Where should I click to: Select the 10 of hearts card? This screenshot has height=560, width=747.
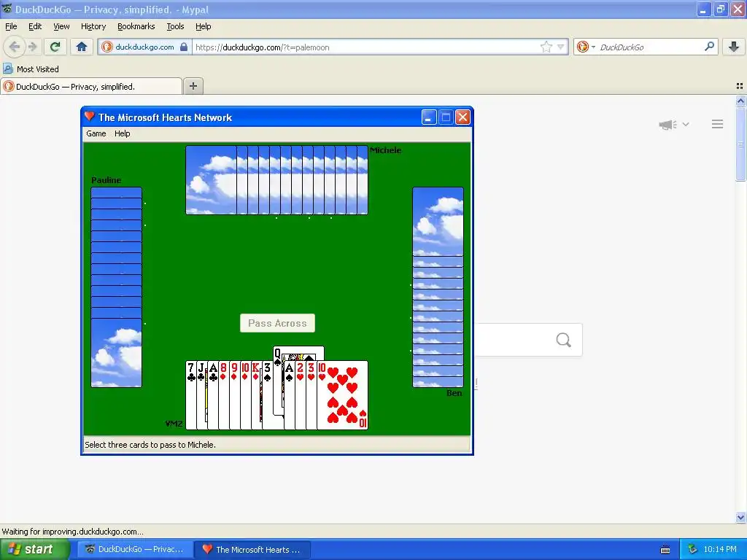click(x=343, y=395)
